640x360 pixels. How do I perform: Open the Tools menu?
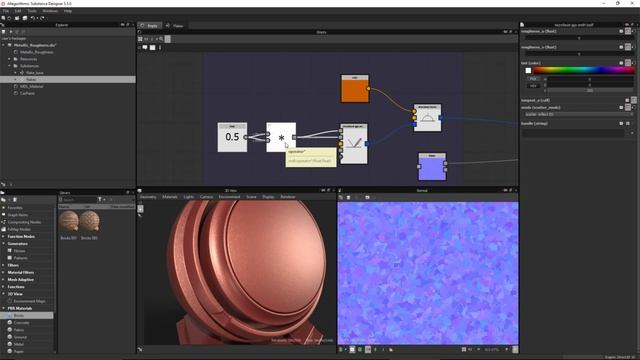pos(32,11)
